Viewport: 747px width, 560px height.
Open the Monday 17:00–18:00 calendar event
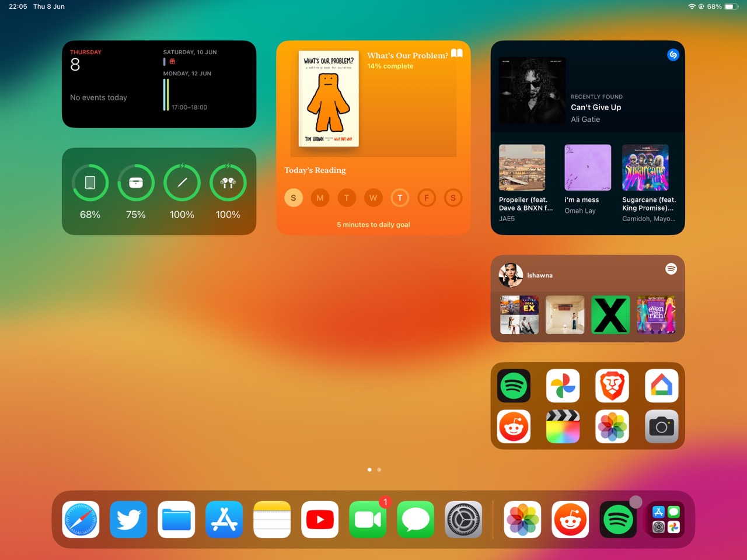tap(186, 95)
